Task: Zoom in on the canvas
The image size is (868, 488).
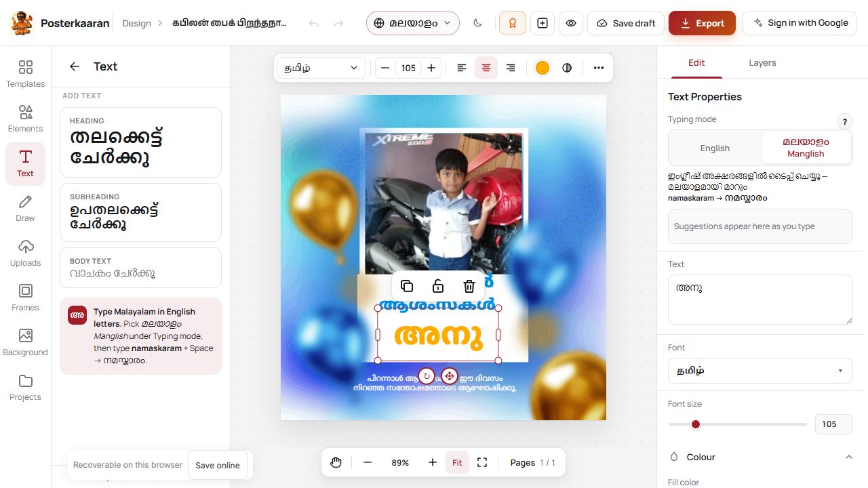Action: pyautogui.click(x=433, y=462)
